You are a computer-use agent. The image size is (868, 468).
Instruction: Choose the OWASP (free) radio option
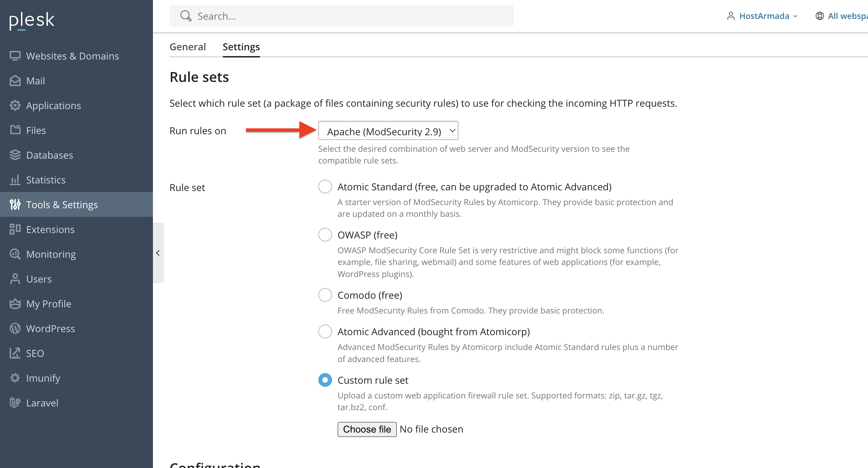click(x=325, y=235)
